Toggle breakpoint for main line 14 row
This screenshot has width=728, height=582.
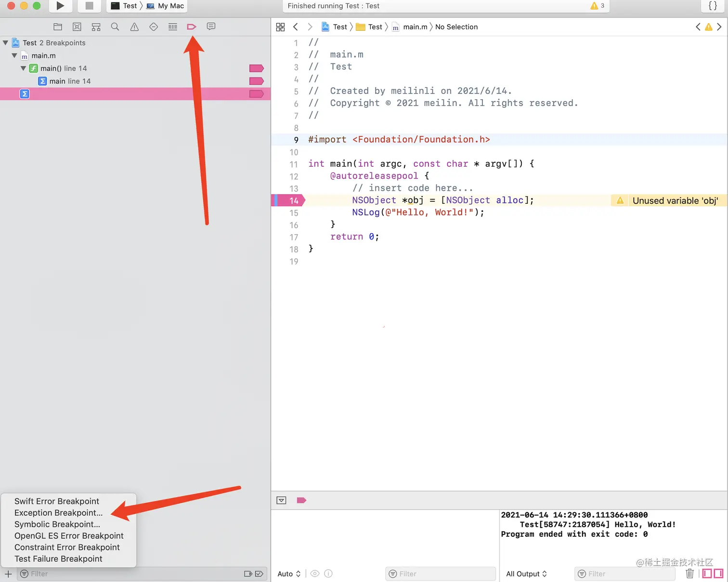pyautogui.click(x=257, y=81)
